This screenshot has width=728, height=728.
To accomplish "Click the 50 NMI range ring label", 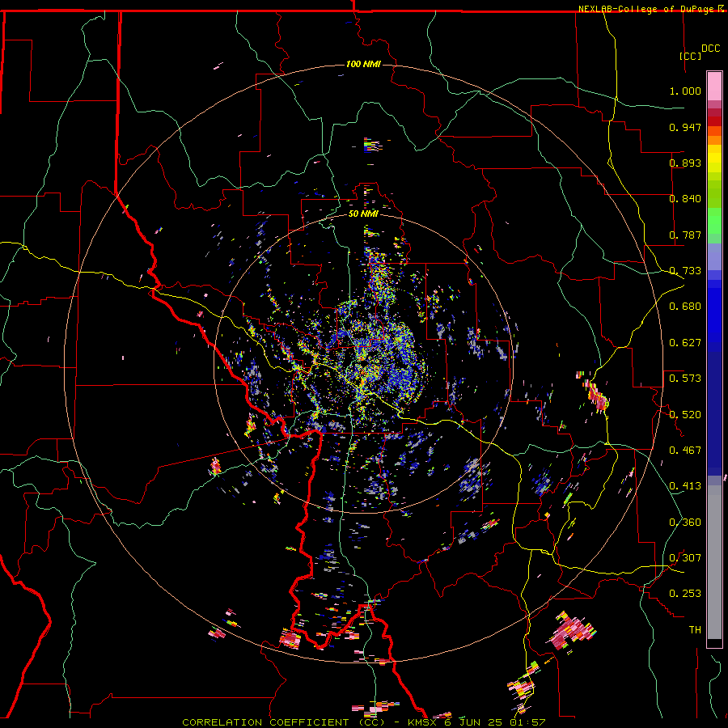I will (363, 214).
